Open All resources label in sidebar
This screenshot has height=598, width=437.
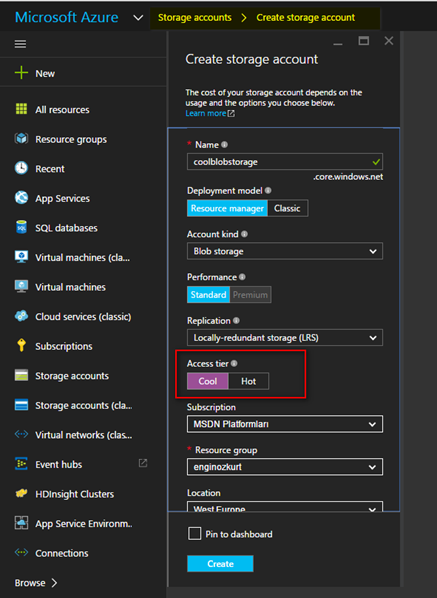[62, 110]
